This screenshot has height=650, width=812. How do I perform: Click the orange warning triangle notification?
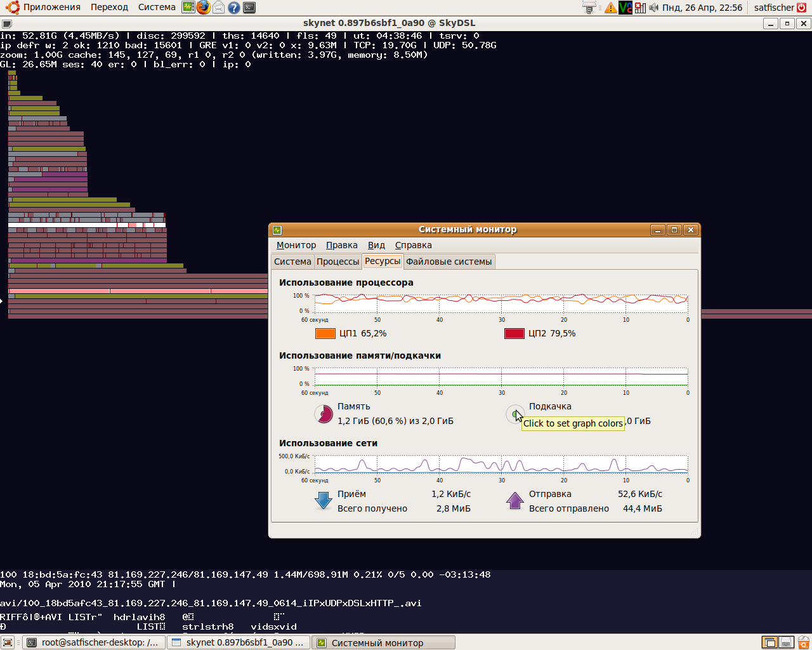tap(610, 8)
